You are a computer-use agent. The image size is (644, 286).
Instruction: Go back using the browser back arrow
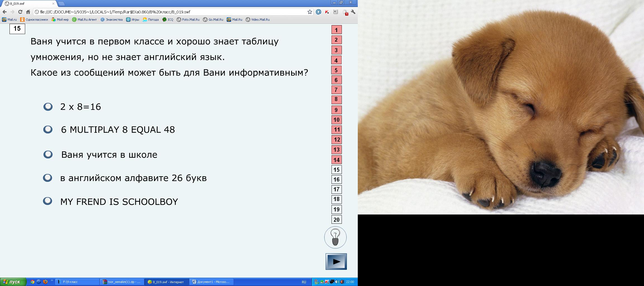(4, 12)
